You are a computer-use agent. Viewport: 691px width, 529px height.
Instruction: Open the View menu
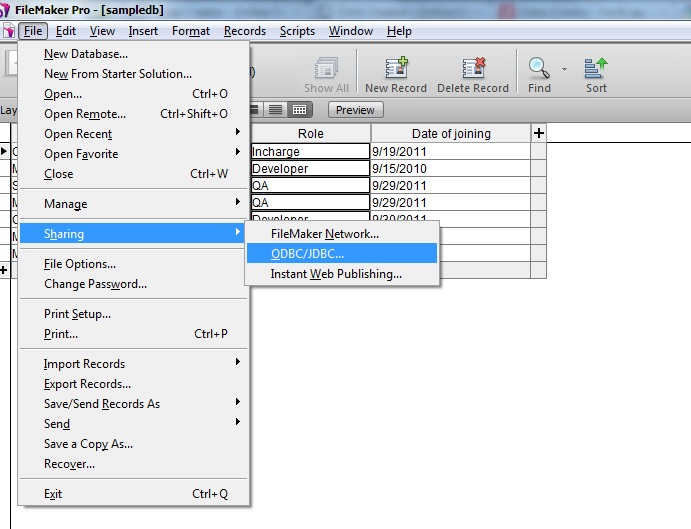coord(102,31)
